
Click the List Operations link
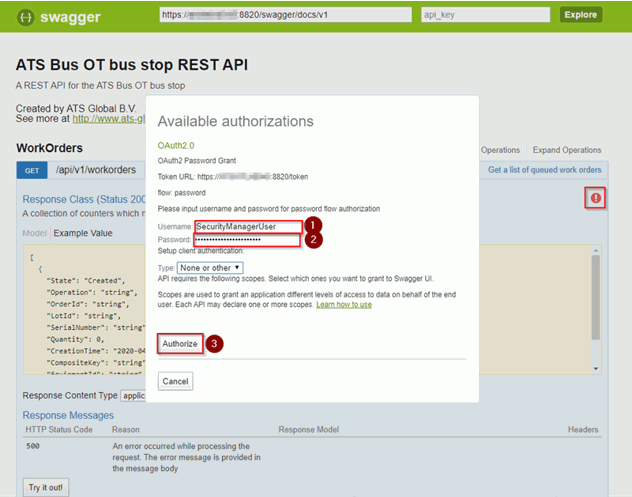[x=500, y=150]
